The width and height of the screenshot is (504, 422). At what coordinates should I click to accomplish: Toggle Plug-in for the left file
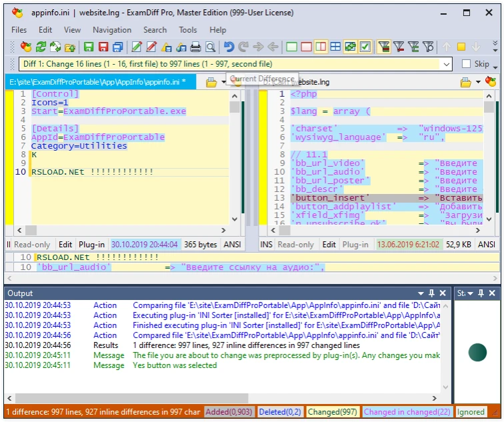(91, 245)
